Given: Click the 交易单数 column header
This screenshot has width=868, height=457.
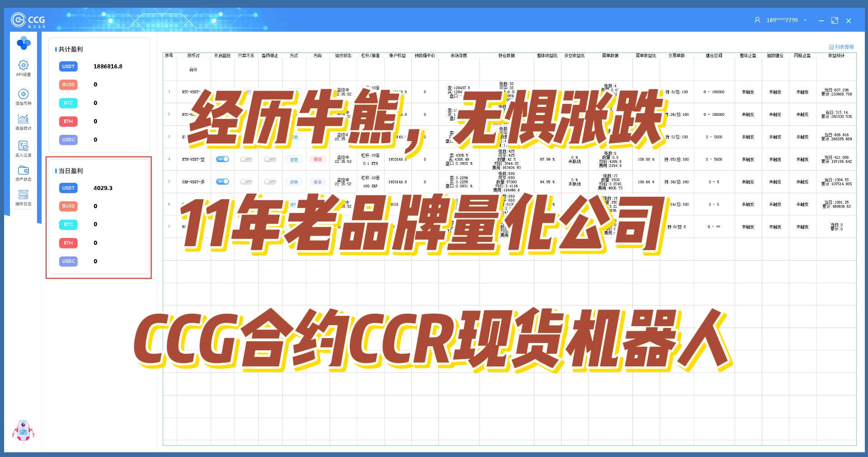Looking at the screenshot, I should (677, 56).
